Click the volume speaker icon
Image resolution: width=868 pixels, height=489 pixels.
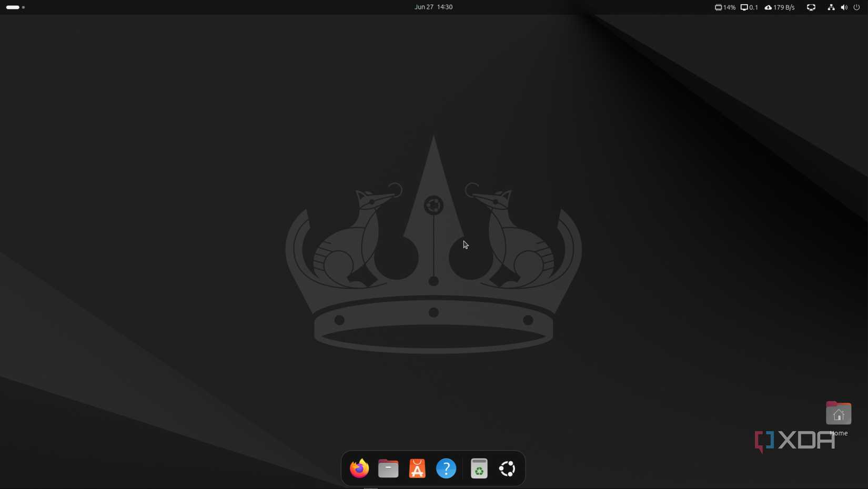844,7
